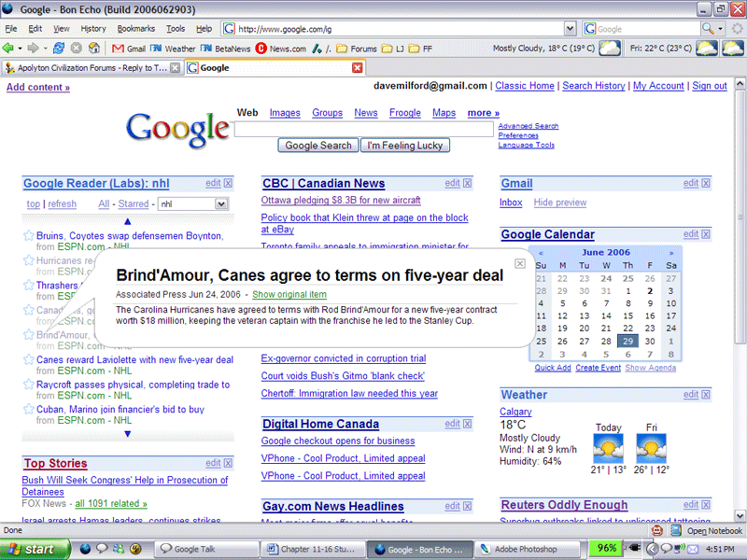Expand the 'more »' Google services link
The height and width of the screenshot is (560, 747).
click(x=483, y=113)
